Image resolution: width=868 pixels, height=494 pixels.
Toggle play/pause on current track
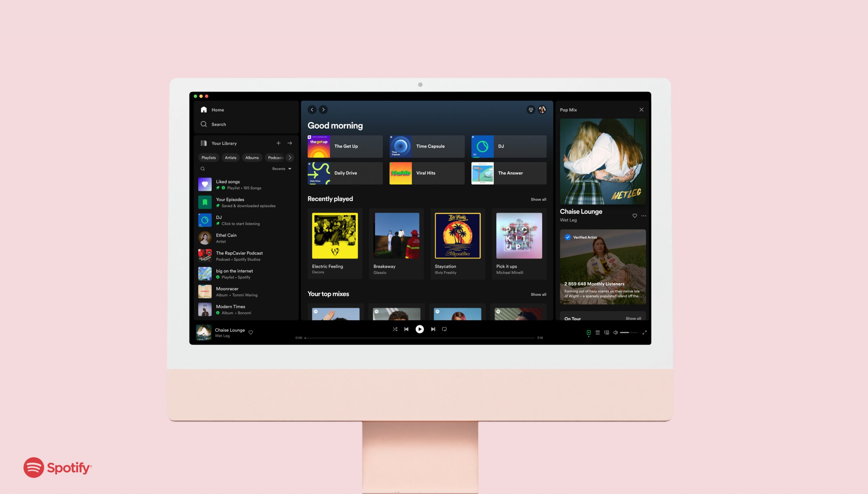coord(419,329)
